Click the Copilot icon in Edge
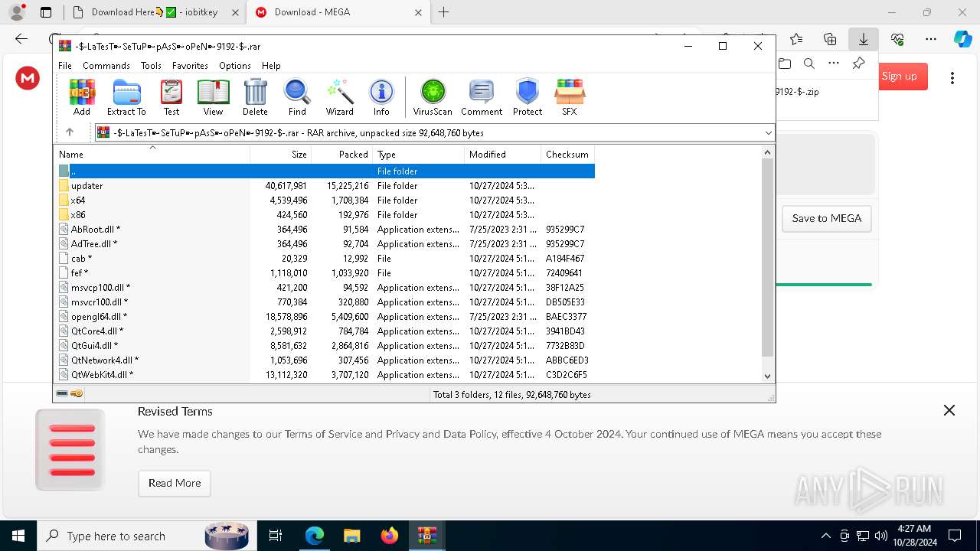 coord(963,39)
